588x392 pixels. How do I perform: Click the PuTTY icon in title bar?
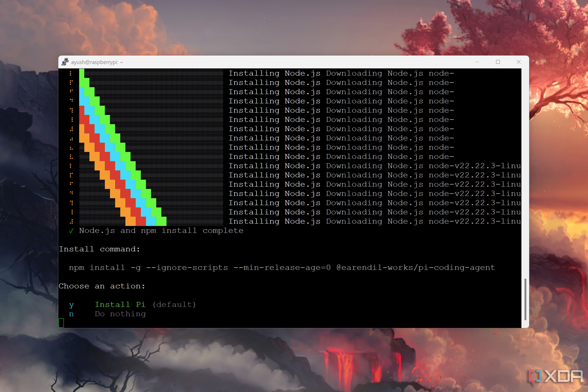[x=65, y=62]
